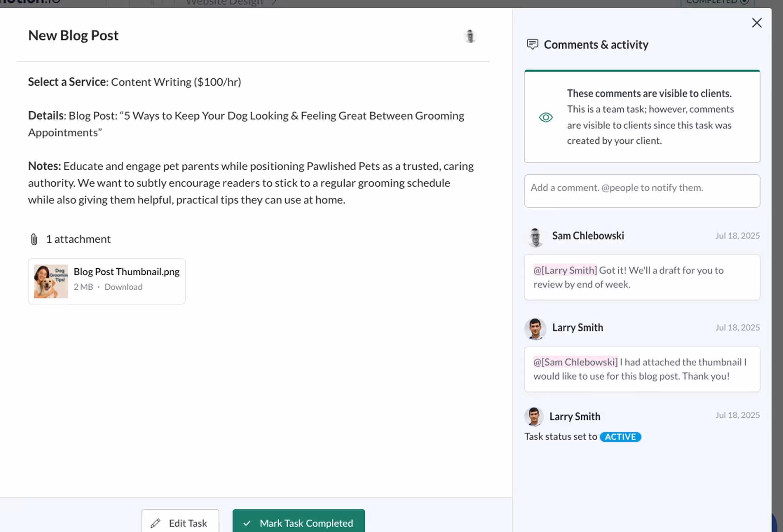Click the eye visibility icon
This screenshot has width=783, height=532.
click(x=546, y=117)
